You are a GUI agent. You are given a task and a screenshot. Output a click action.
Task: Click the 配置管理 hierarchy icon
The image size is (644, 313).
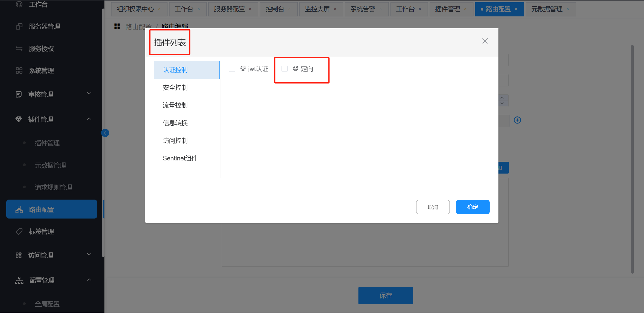19,280
